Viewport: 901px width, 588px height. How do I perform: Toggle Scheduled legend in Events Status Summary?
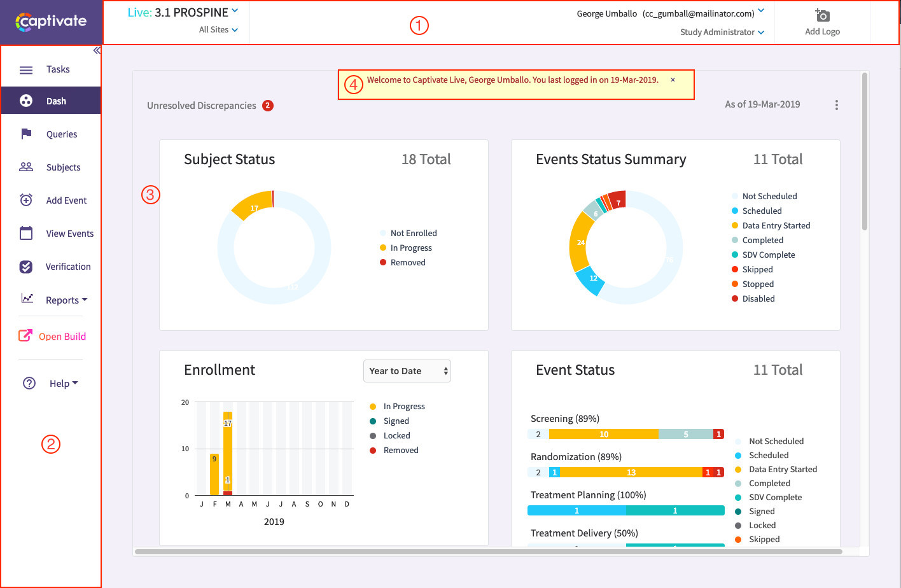tap(762, 211)
